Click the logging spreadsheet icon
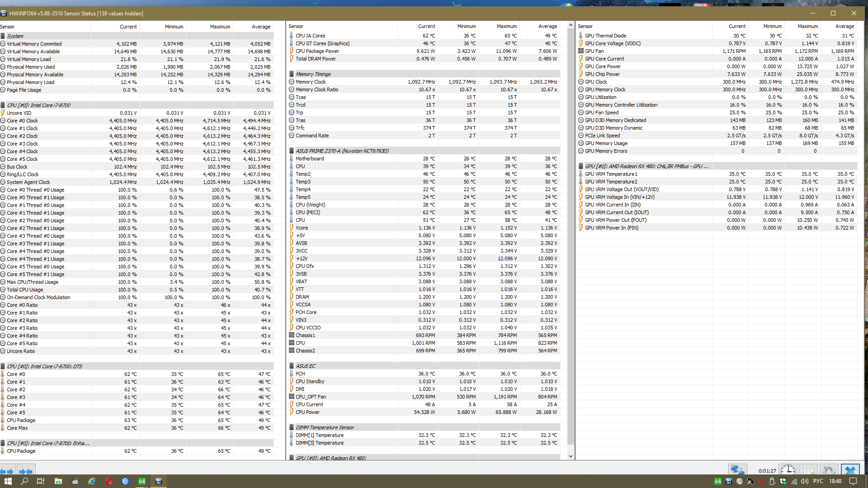Screen dimensions: 868x488 click(808, 470)
